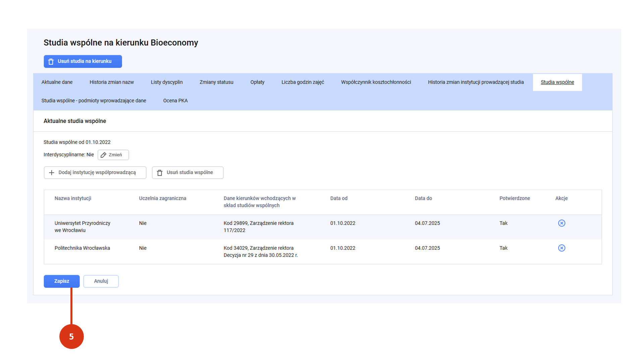Remove Uniwersytet Przyrodniczy we Wrocławiu row
This screenshot has width=644, height=362.
(561, 223)
